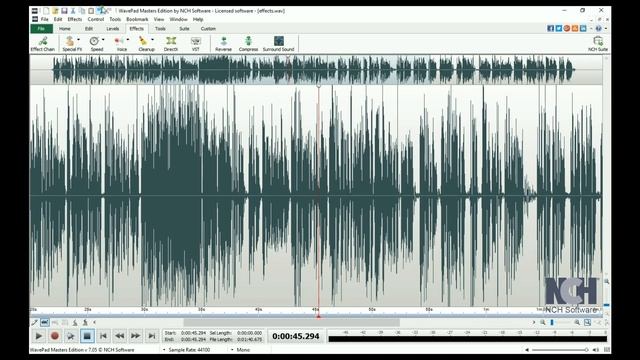Click the Fast Forward button
Screen dimensions: 640x360
[136, 336]
